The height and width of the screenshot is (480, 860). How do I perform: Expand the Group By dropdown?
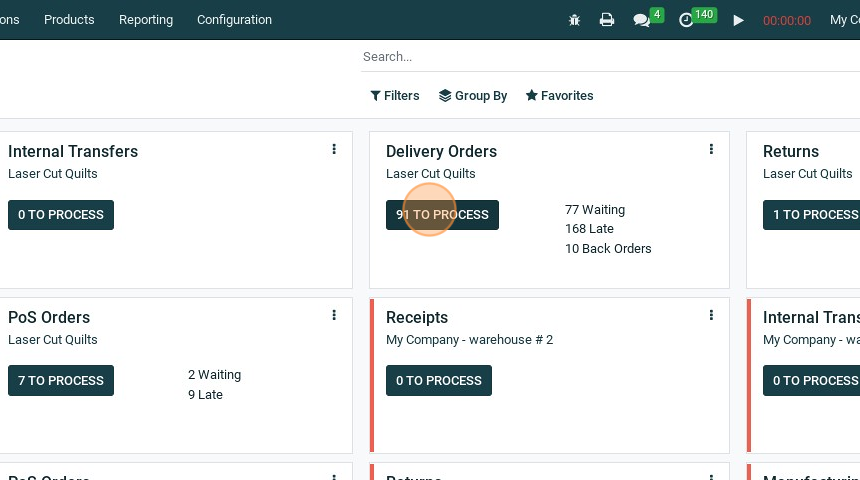point(473,96)
